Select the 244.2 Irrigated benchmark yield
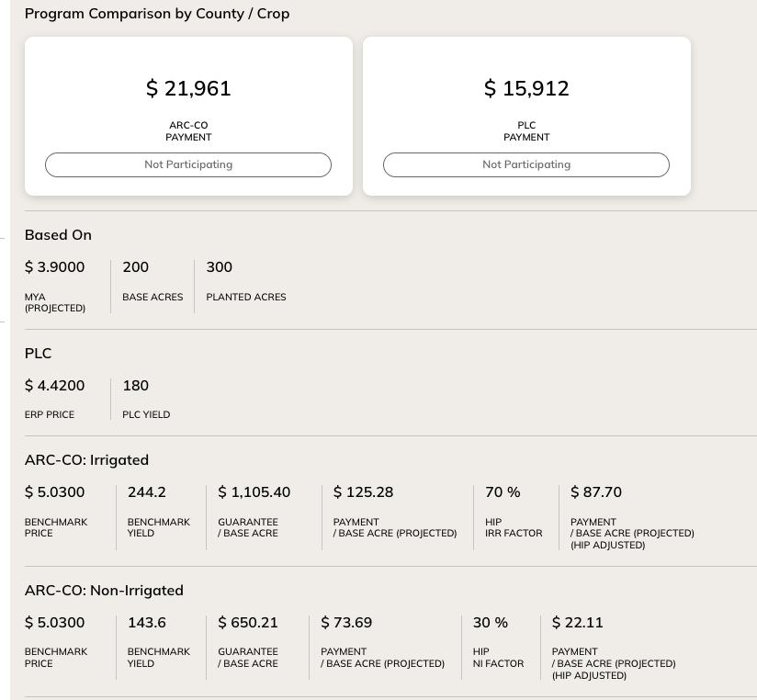 [147, 492]
